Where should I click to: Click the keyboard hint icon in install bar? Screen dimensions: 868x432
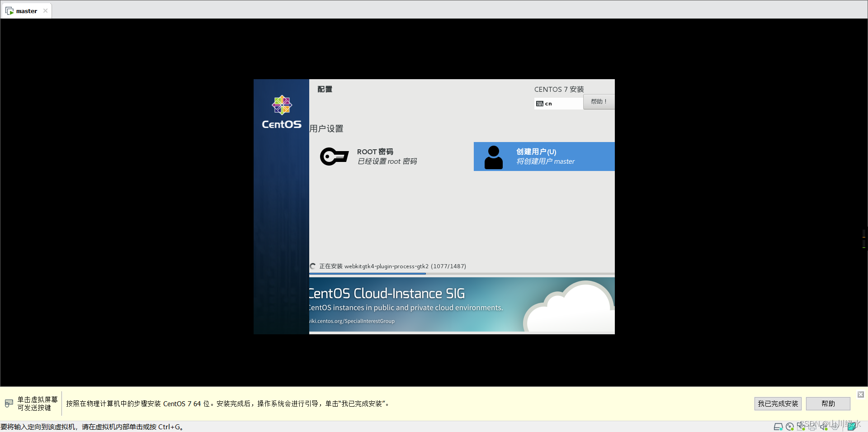coord(9,403)
